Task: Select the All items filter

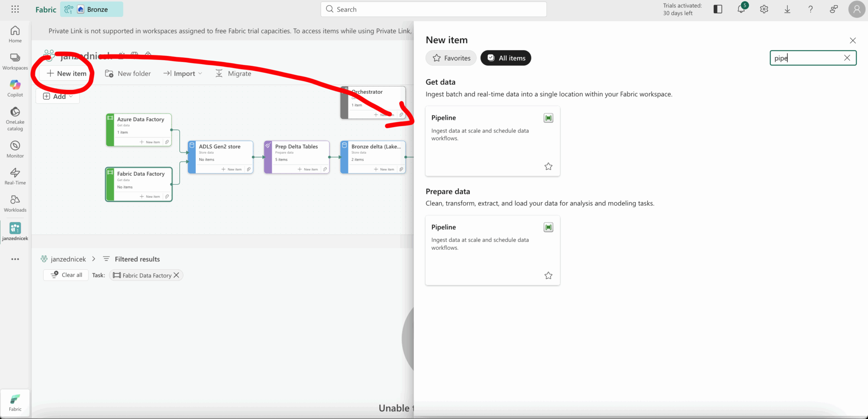Action: 506,58
